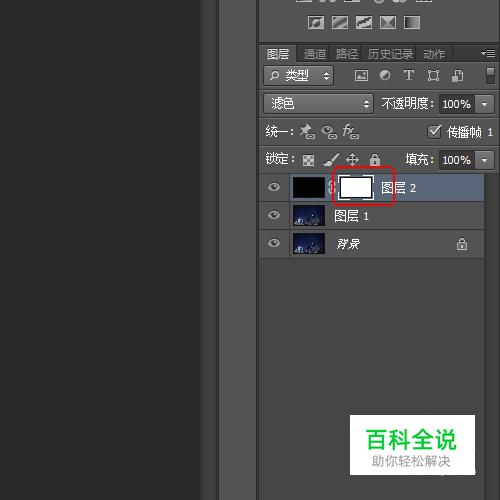This screenshot has height=500, width=500.
Task: Switch to the 路径 tab
Action: [347, 54]
